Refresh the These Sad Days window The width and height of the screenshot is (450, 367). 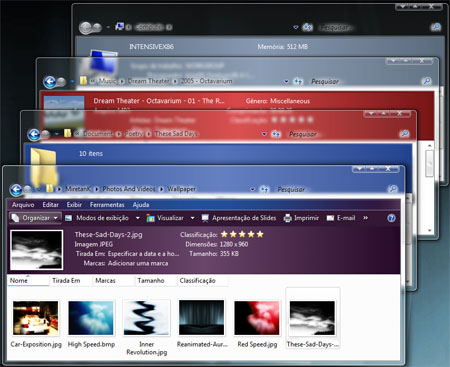(276, 134)
